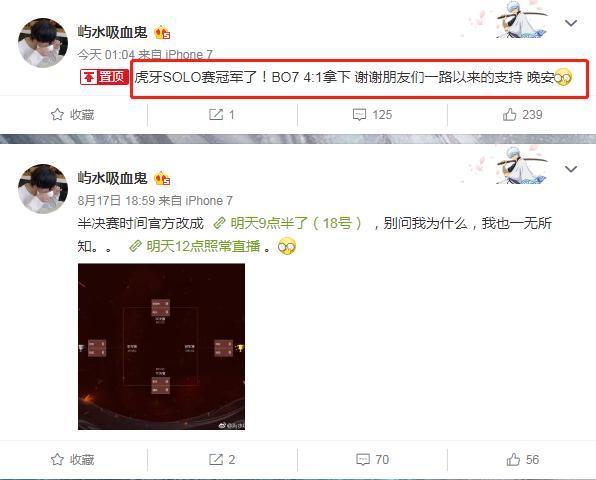Image resolution: width=596 pixels, height=480 pixels.
Task: Click the anime character card decoration on first post
Action: [523, 20]
